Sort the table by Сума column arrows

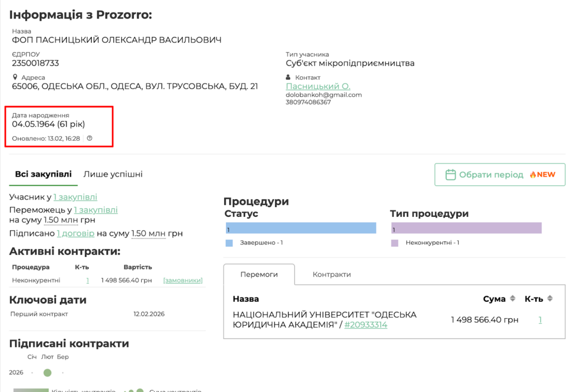pos(511,299)
